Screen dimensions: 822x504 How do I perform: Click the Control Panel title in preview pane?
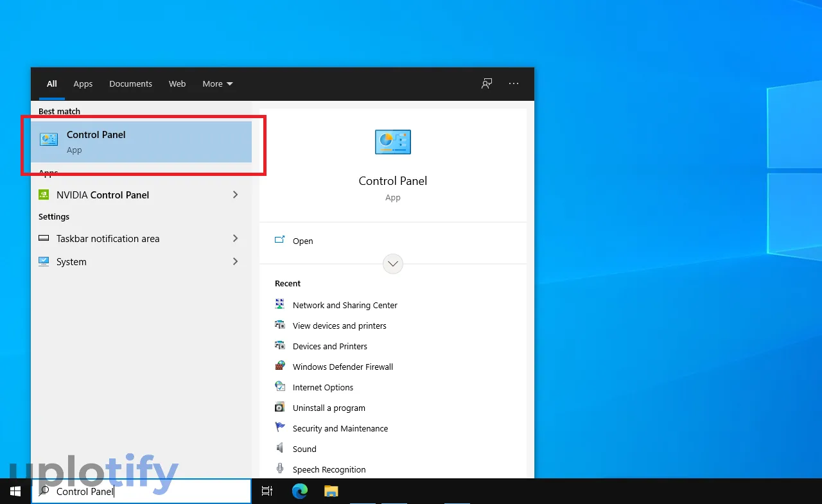[x=393, y=181]
